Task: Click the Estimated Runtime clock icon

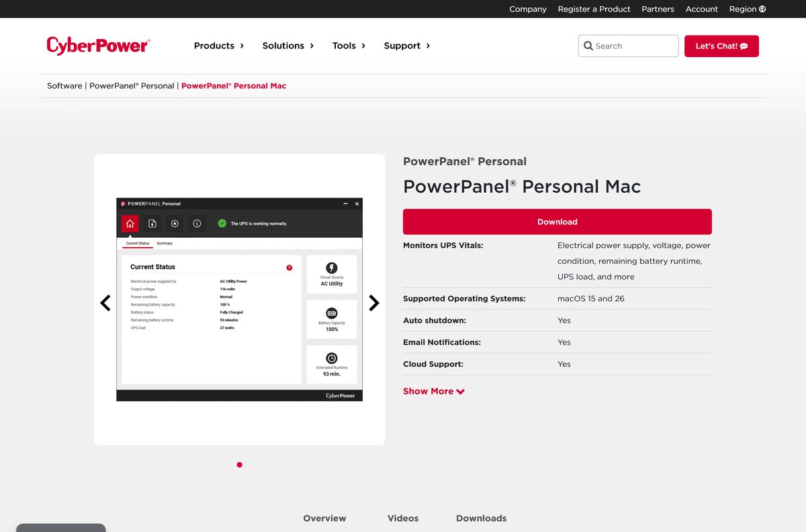Action: 332,359
